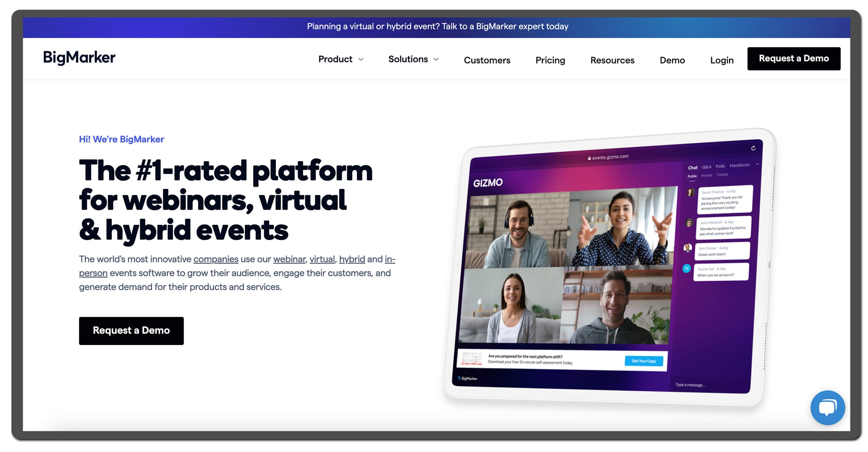This screenshot has width=868, height=452.
Task: Click the Chat tab in the panel
Action: [x=691, y=166]
